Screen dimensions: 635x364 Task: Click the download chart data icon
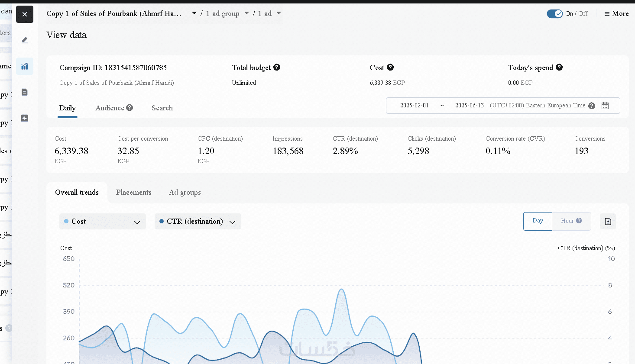click(x=608, y=222)
